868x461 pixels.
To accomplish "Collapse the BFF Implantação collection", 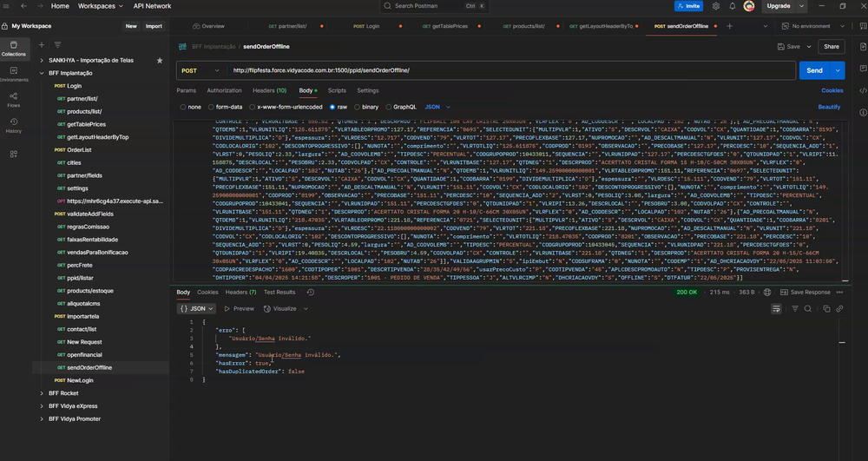I will tap(42, 73).
